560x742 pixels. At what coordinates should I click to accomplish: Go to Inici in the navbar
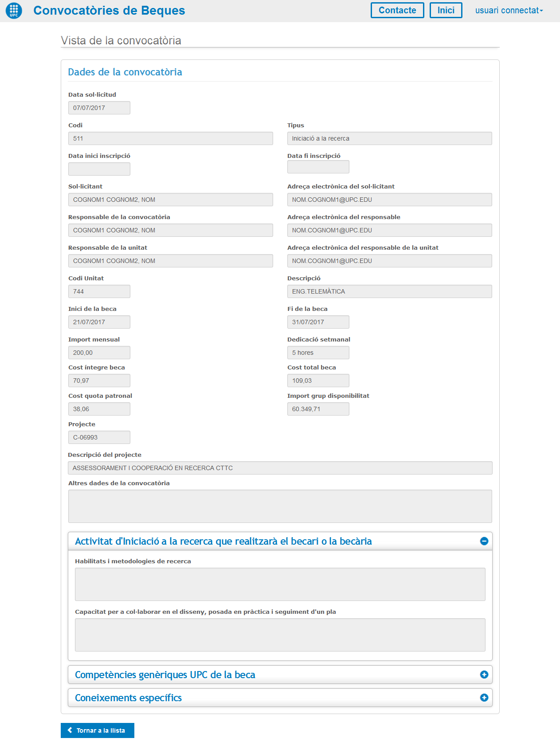[446, 10]
